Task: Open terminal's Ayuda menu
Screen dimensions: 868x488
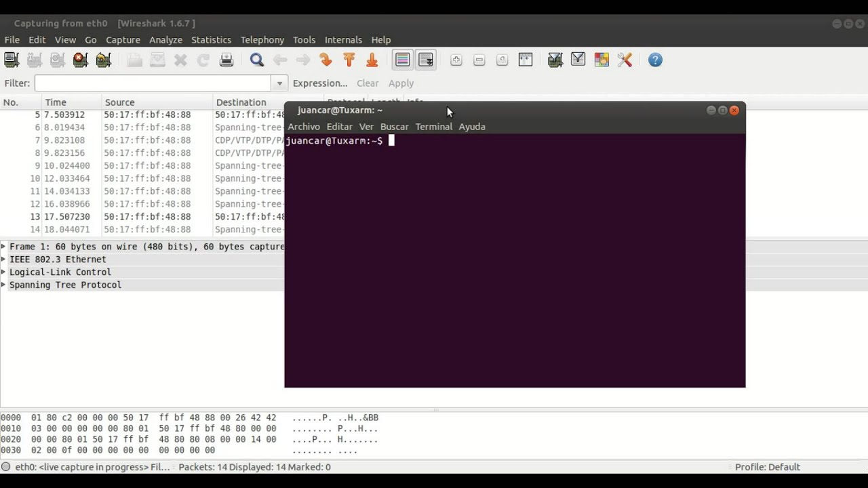Action: click(472, 127)
